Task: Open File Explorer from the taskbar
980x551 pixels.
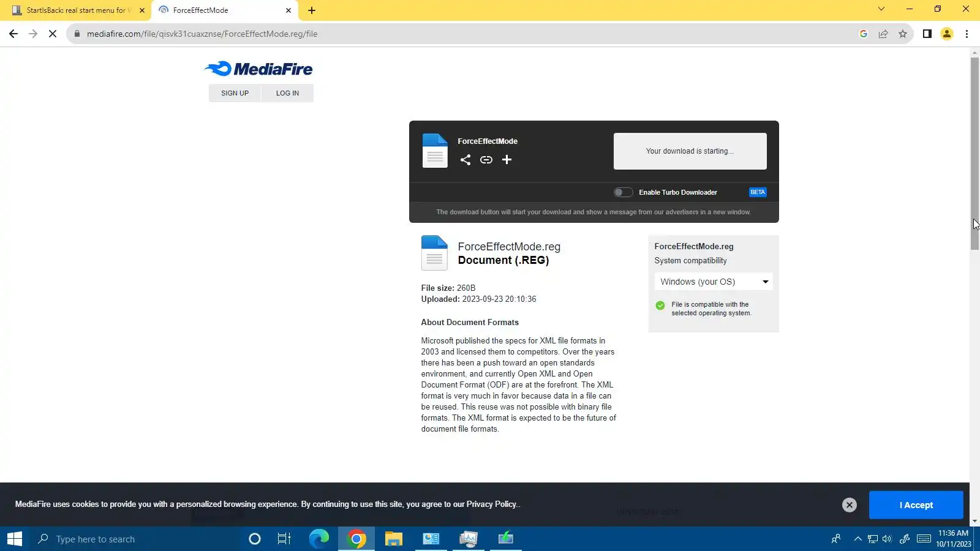Action: [394, 539]
